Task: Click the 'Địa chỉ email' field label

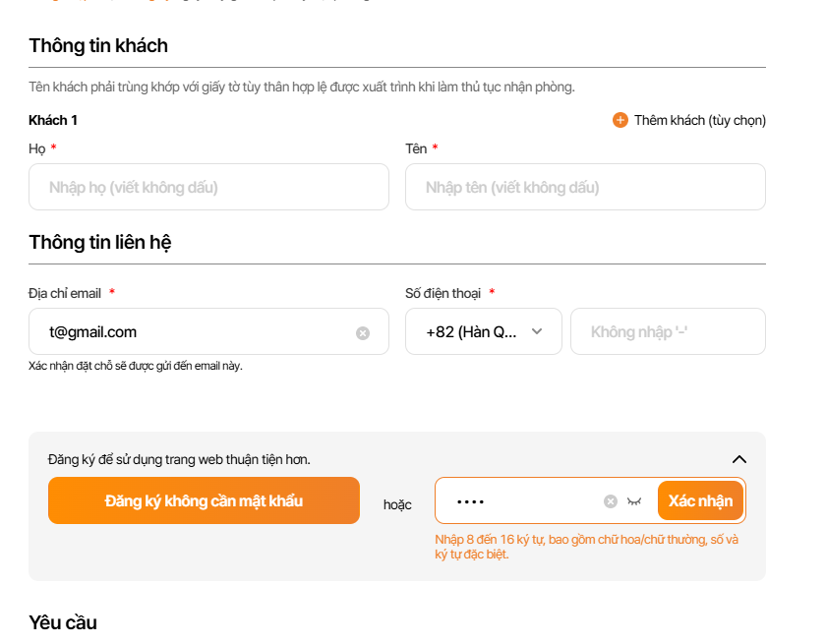Action: tap(65, 293)
